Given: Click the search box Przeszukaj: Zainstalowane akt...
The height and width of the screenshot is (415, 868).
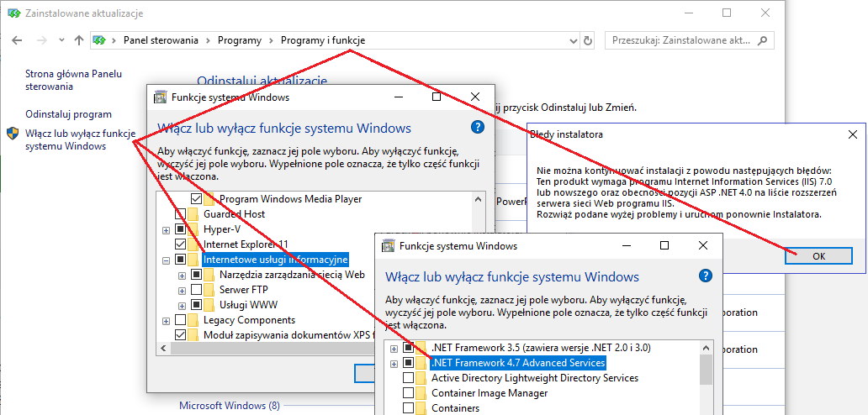Looking at the screenshot, I should (690, 40).
